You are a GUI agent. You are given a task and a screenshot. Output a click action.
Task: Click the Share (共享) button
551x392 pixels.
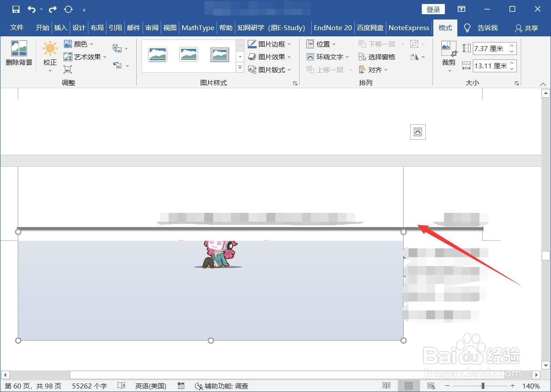click(x=527, y=28)
